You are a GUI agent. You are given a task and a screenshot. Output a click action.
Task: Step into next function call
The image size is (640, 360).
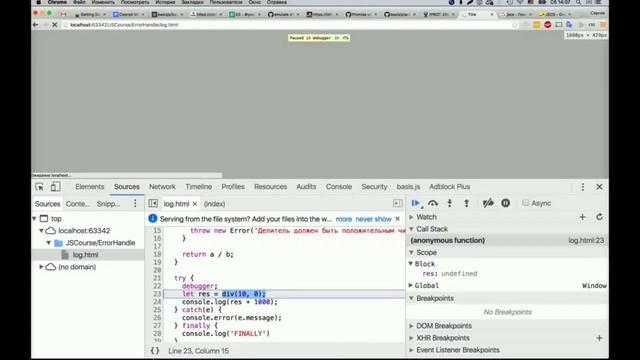[x=449, y=203]
